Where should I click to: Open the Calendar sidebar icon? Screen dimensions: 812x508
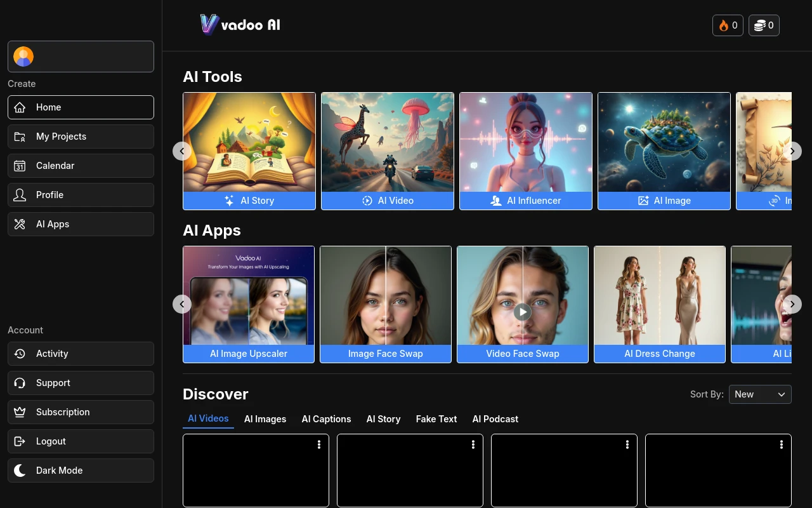(20, 166)
